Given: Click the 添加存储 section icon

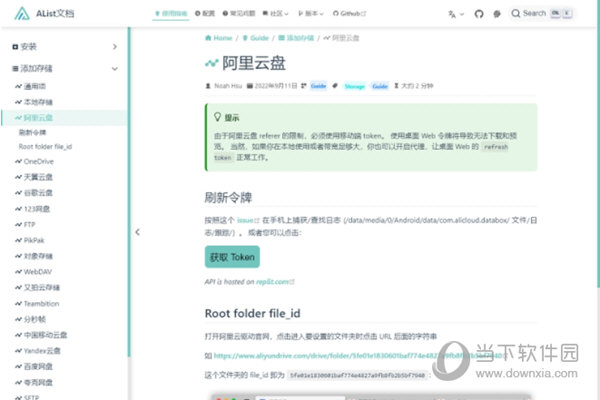Looking at the screenshot, I should [x=15, y=69].
